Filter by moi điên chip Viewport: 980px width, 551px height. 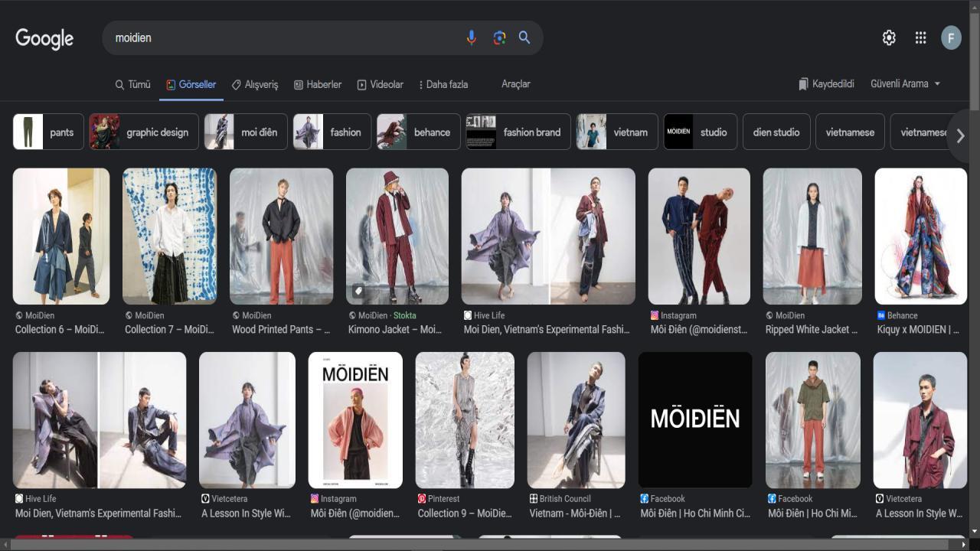click(246, 132)
